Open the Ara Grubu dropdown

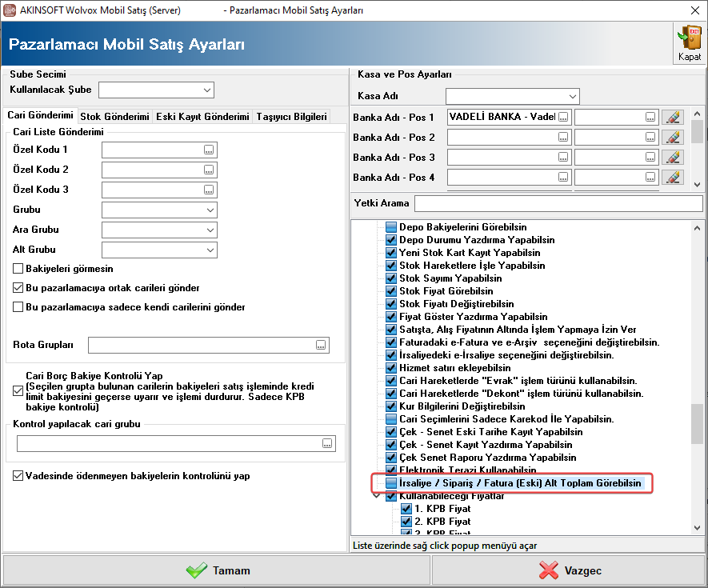(210, 230)
